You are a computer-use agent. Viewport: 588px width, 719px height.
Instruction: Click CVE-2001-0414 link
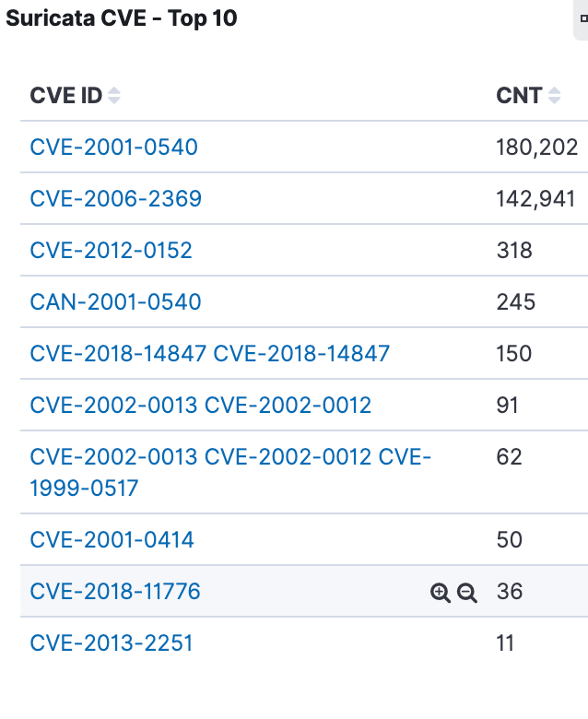(x=112, y=539)
